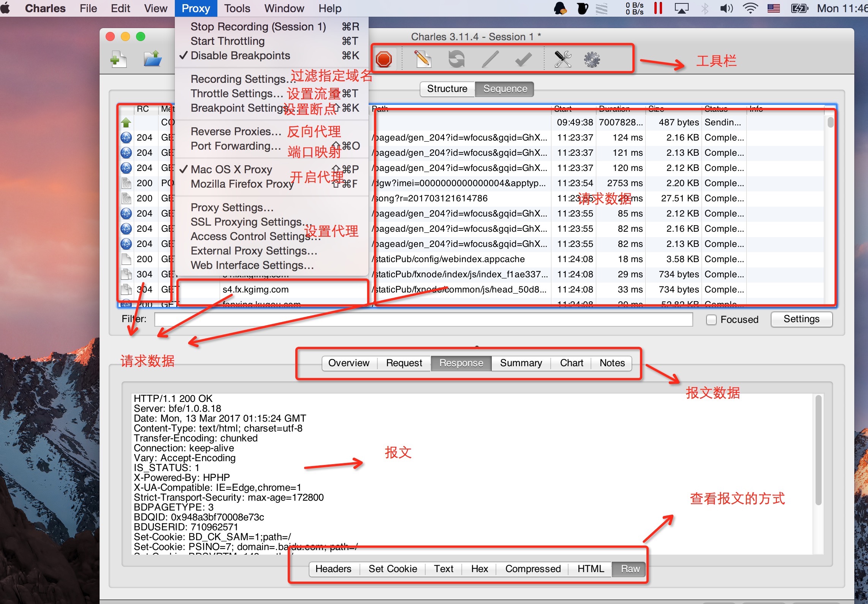Enable the Focused checkbox
This screenshot has width=868, height=604.
point(711,319)
